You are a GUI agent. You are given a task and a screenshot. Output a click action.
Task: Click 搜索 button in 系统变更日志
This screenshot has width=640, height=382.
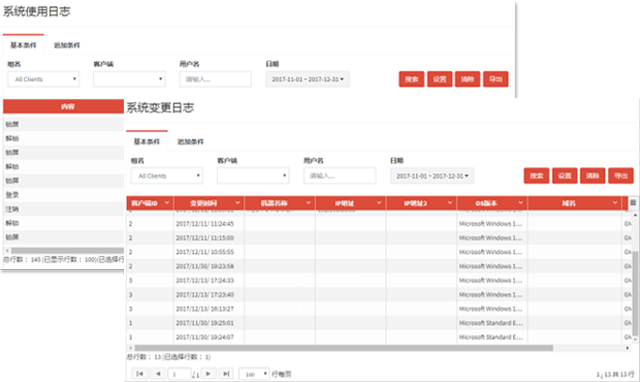point(536,176)
